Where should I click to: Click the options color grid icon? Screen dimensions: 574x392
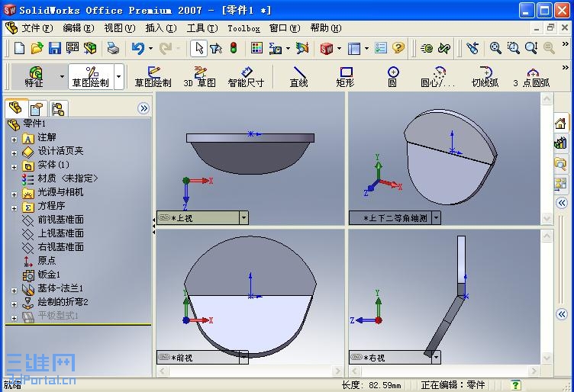(256, 48)
